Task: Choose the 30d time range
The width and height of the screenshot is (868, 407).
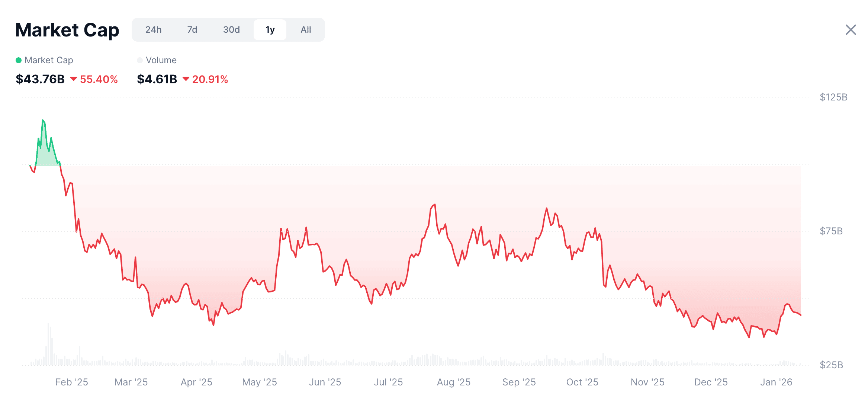Action: coord(231,30)
